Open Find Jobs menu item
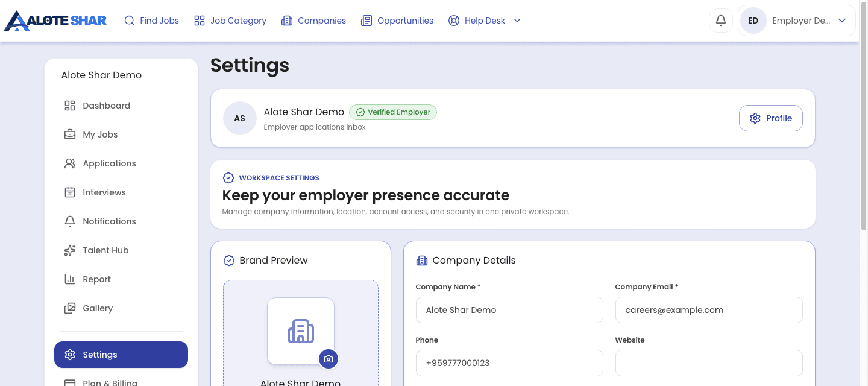Image resolution: width=868 pixels, height=386 pixels. click(152, 21)
